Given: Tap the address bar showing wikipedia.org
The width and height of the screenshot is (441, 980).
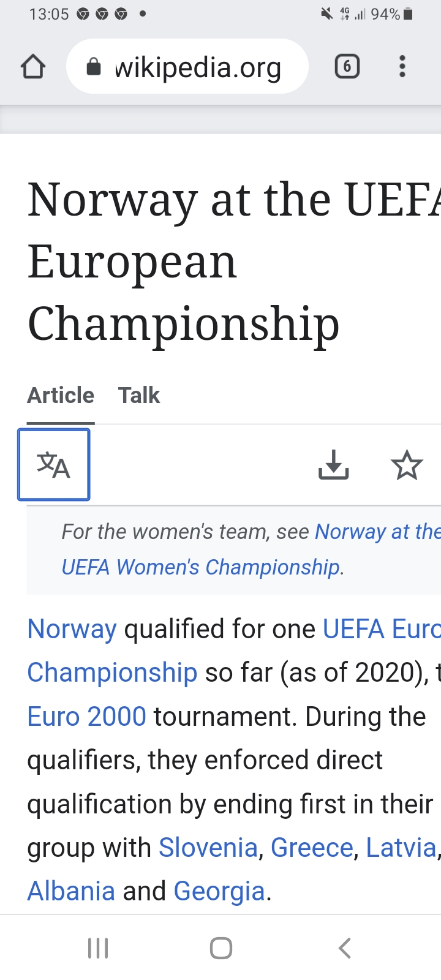Looking at the screenshot, I should (196, 66).
